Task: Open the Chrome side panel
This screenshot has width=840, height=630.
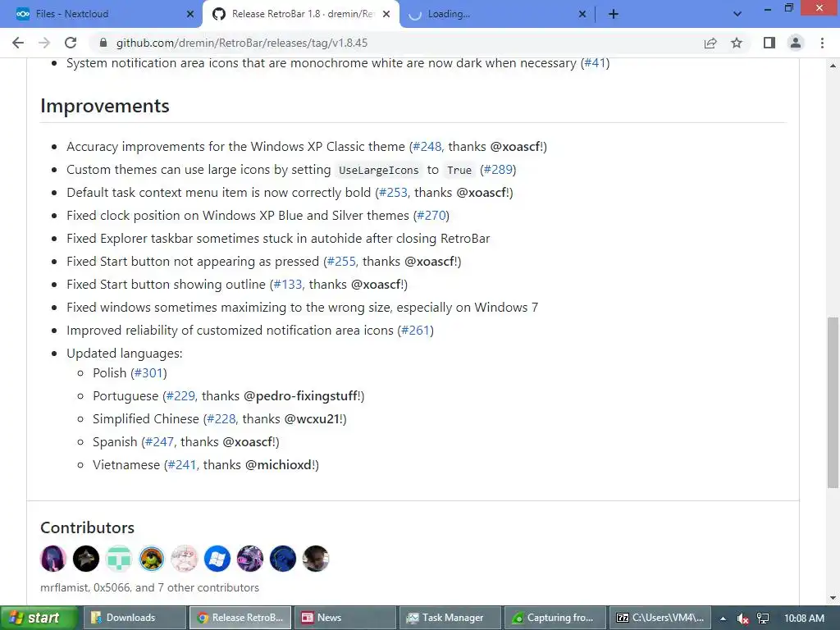Action: (x=769, y=43)
